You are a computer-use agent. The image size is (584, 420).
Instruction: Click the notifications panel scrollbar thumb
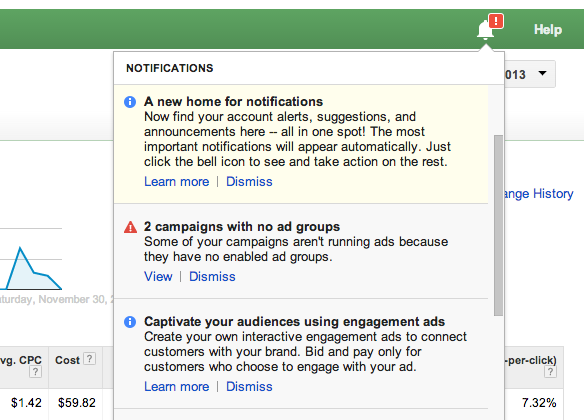498,225
